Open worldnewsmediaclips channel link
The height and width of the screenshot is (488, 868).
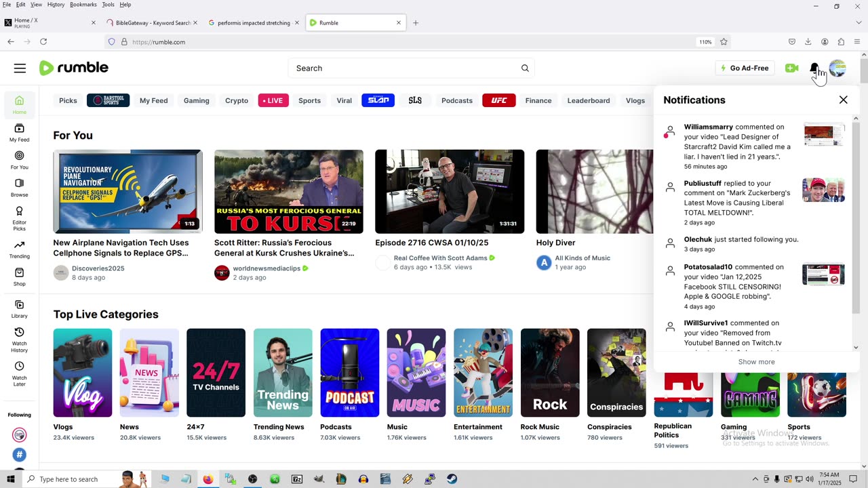click(x=267, y=268)
